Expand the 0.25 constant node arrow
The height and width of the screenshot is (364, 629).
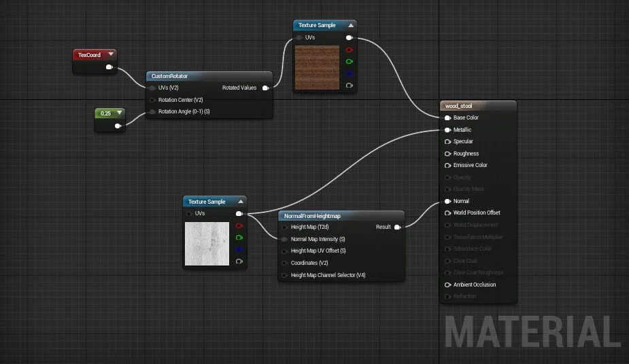(120, 113)
